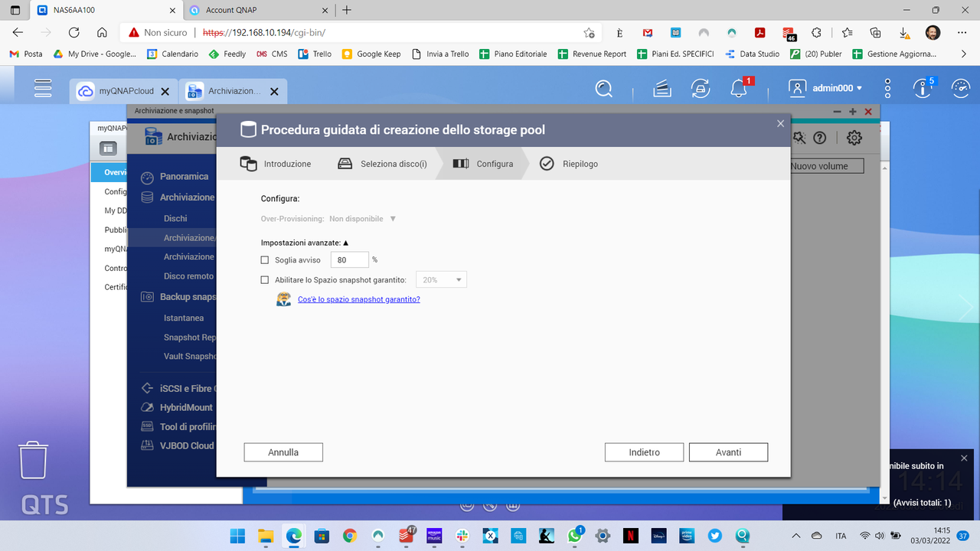Select Istantanea in the sidebar

[x=184, y=318]
